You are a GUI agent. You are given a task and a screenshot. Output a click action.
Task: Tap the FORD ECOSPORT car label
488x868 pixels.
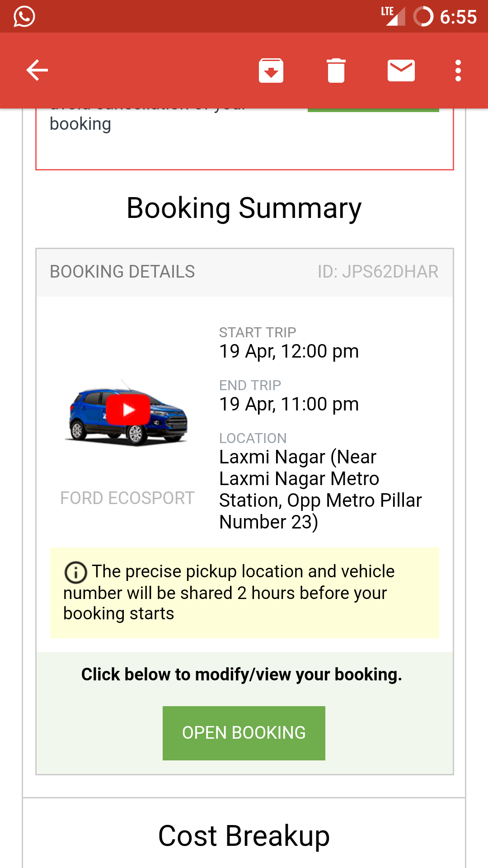click(127, 498)
